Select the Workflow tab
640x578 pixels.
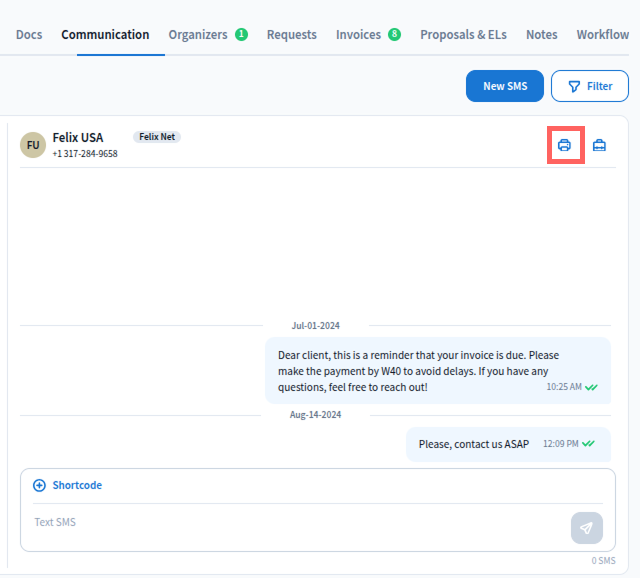point(602,35)
